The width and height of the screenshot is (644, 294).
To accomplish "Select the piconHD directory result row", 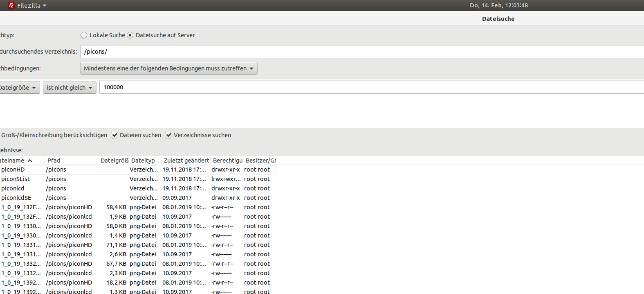I will tap(13, 170).
